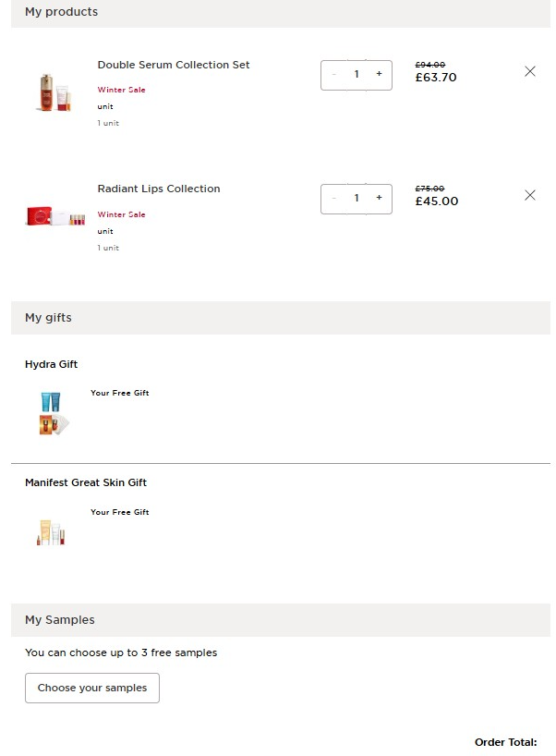Remove Double Serum Collection Set from cart
556x756 pixels.
pyautogui.click(x=530, y=71)
